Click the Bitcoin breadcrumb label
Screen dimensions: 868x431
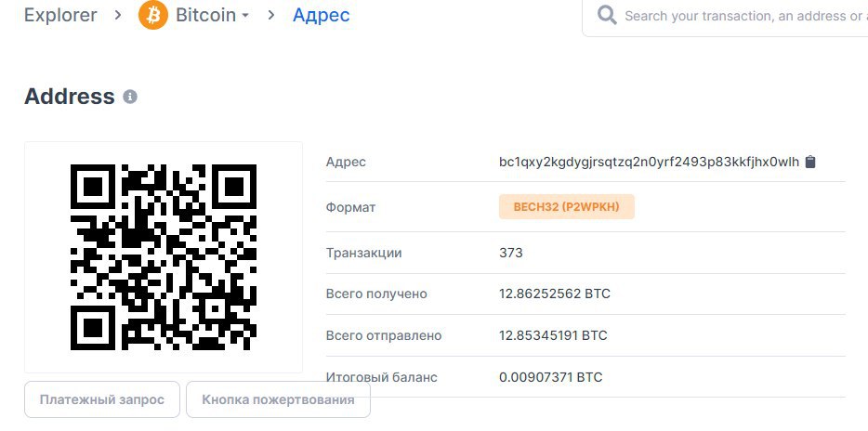tap(206, 15)
